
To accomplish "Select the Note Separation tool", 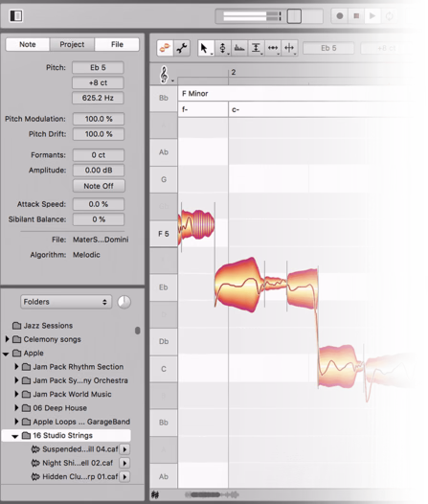I will [x=289, y=48].
